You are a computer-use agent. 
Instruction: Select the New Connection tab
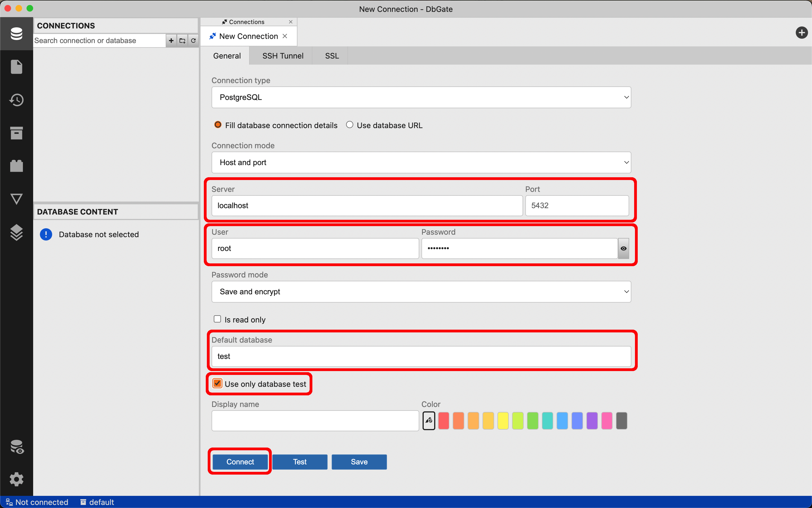[x=248, y=36]
